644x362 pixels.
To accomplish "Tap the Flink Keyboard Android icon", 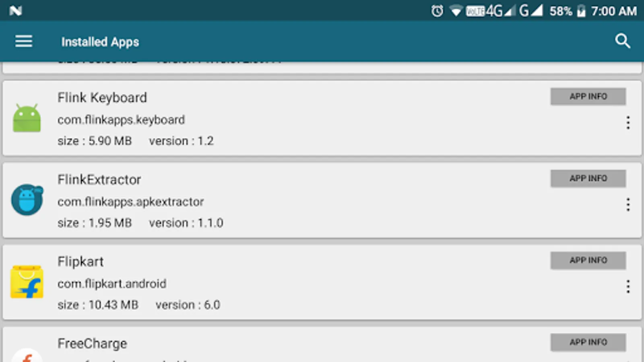I will coord(27,118).
